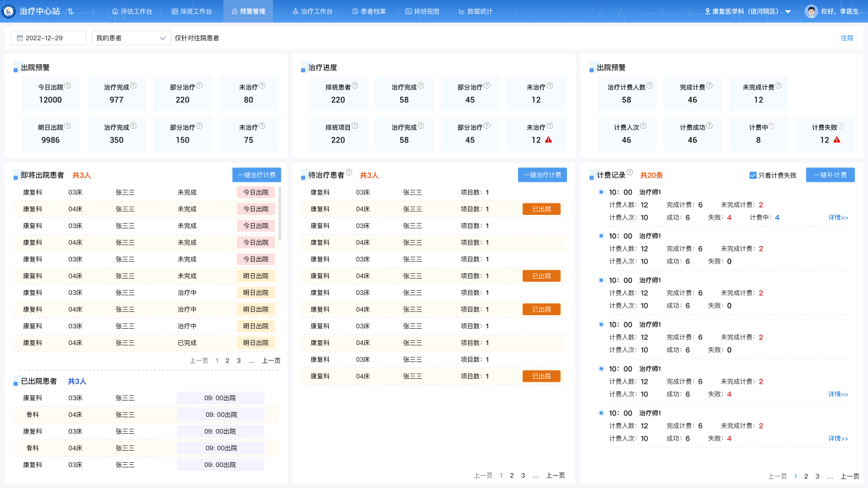Click the calendar icon in the date field
Screen dimensions: 868x488
tap(20, 38)
